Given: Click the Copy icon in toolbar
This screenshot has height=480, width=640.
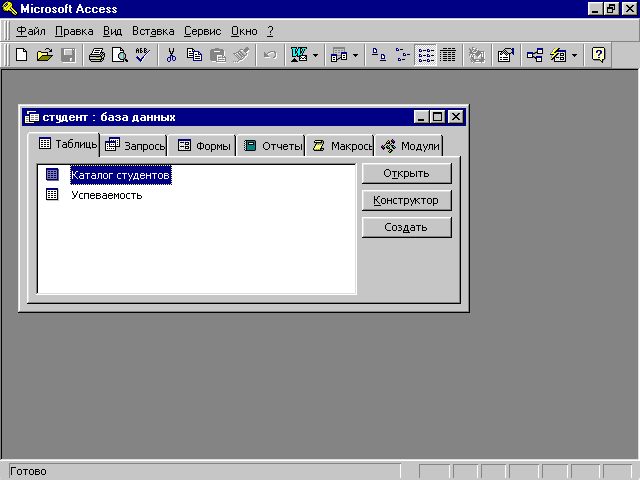Looking at the screenshot, I should [x=194, y=55].
